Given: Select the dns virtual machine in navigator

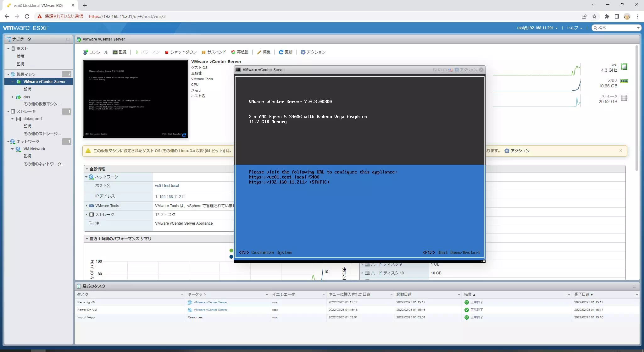Looking at the screenshot, I should pos(27,97).
